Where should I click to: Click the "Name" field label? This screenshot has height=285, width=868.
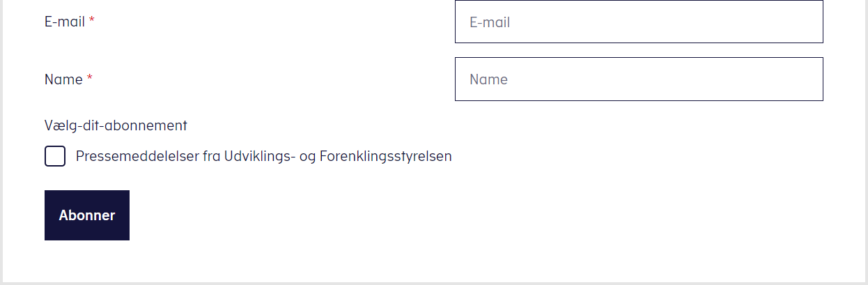click(63, 79)
